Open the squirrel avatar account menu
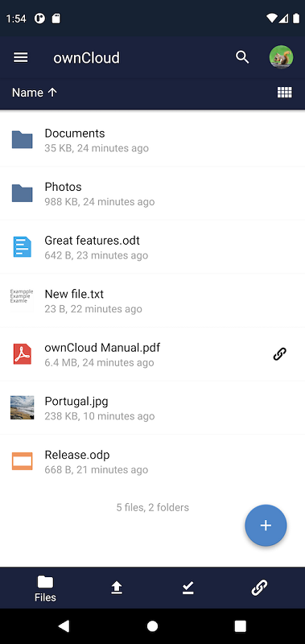 (x=281, y=57)
